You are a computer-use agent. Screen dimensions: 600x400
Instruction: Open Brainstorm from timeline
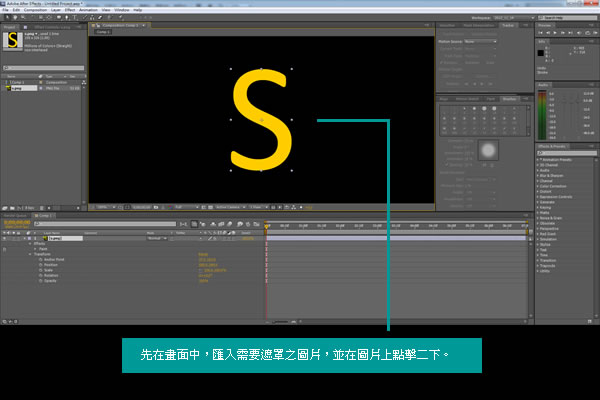pos(240,224)
